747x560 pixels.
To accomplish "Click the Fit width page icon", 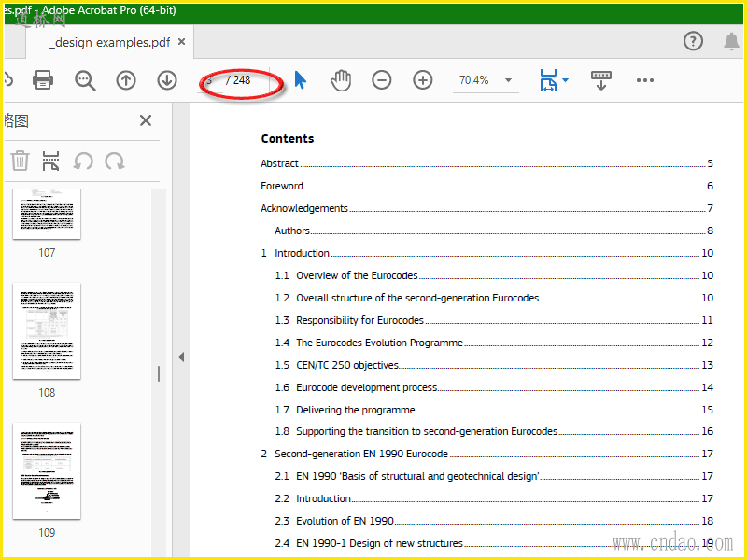I will point(548,80).
